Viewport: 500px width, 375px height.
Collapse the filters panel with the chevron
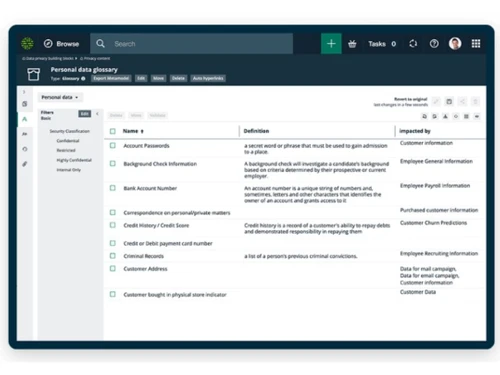tap(97, 114)
